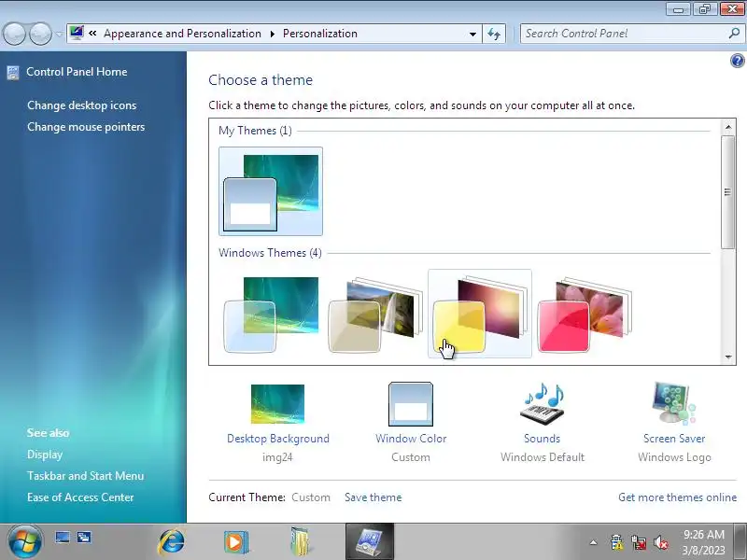This screenshot has height=560, width=747.
Task: Click the search magnifier icon
Action: coord(734,33)
